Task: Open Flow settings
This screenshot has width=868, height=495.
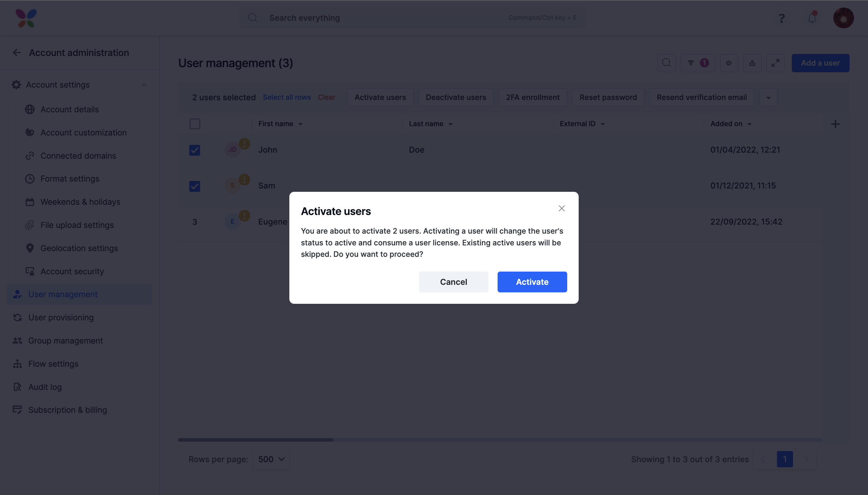Action: point(53,364)
